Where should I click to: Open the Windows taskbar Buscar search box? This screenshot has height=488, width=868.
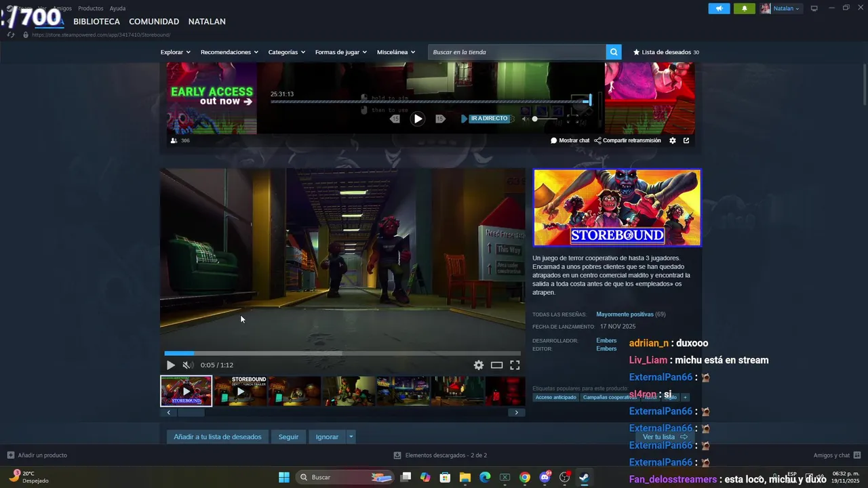coord(346,477)
